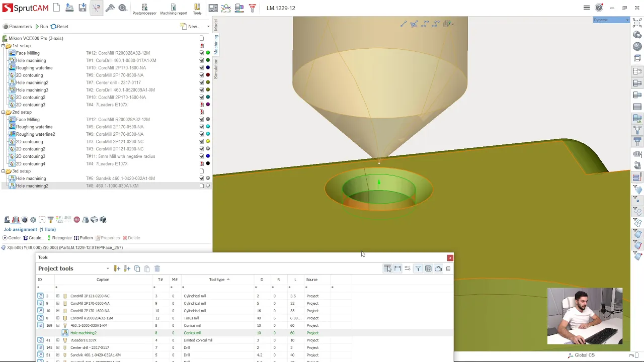Open the help question mark icon

tap(599, 8)
